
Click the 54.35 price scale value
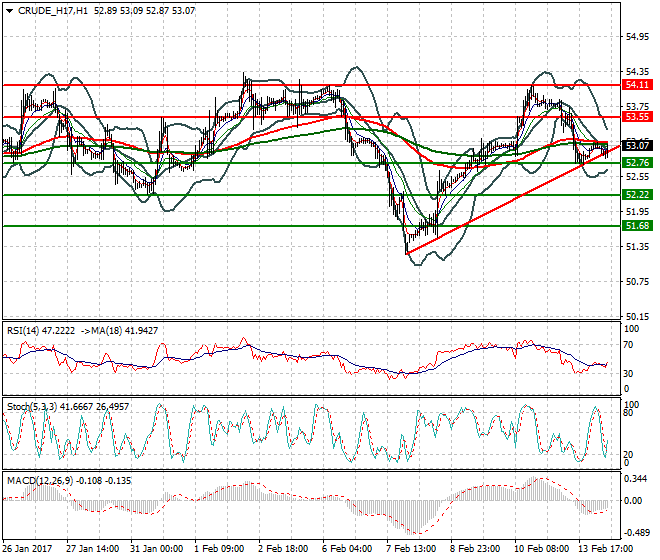click(637, 72)
